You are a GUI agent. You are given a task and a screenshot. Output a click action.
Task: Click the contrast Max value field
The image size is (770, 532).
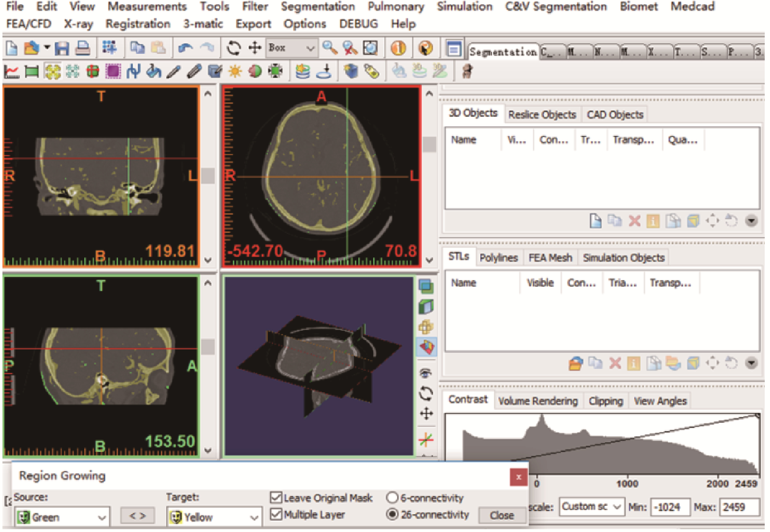[739, 507]
